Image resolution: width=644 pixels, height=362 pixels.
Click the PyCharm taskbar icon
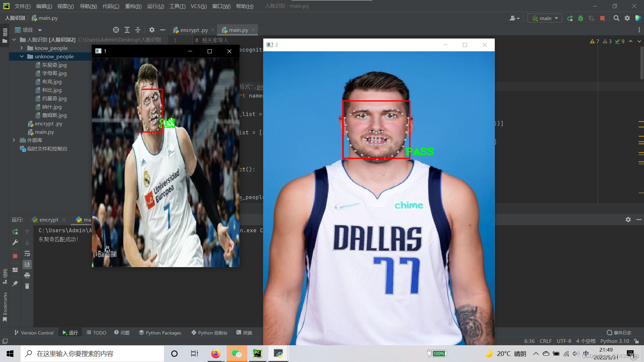tap(258, 354)
